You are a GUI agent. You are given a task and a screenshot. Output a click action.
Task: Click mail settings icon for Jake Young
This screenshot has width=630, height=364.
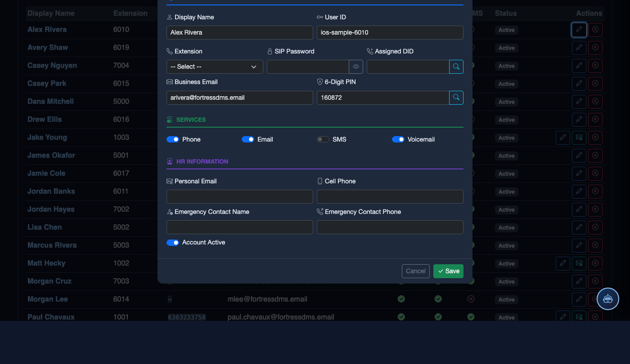pyautogui.click(x=579, y=138)
